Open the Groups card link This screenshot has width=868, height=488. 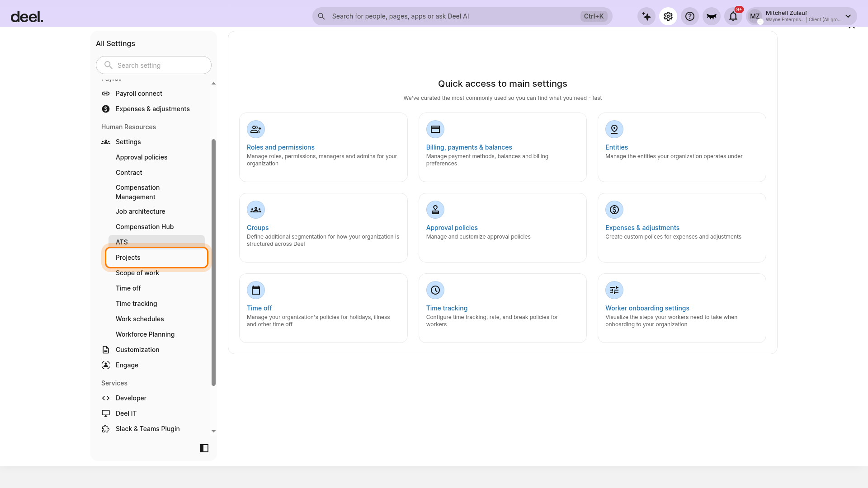(258, 228)
